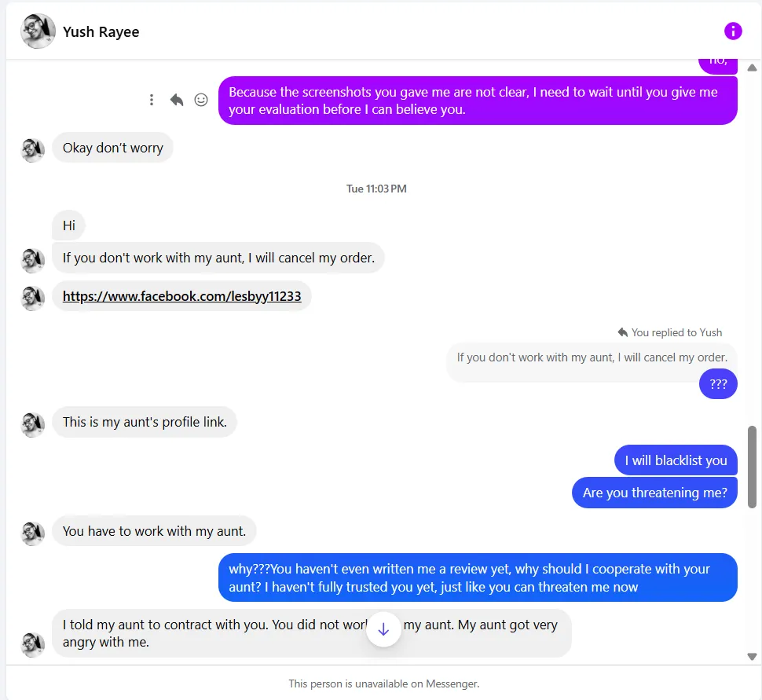Open the facebook.com/lesbyy11233 link
The width and height of the screenshot is (762, 700).
(x=181, y=296)
